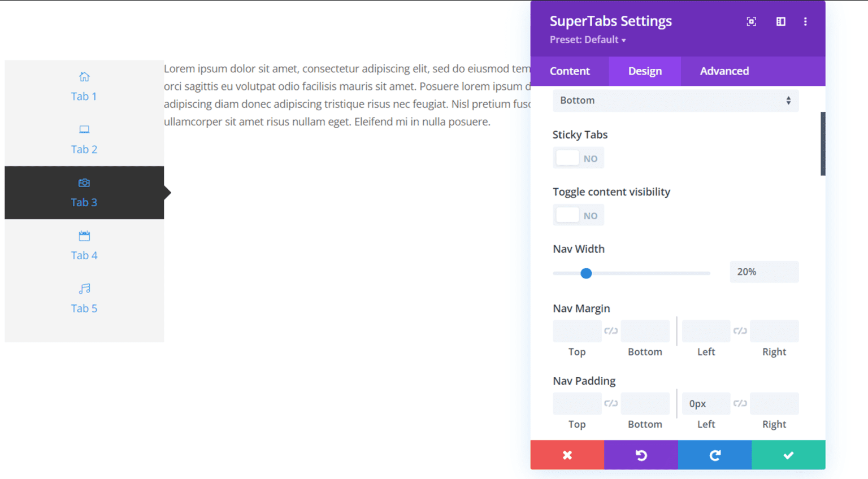
Task: Click the calendar icon on Tab 4
Action: pos(84,236)
